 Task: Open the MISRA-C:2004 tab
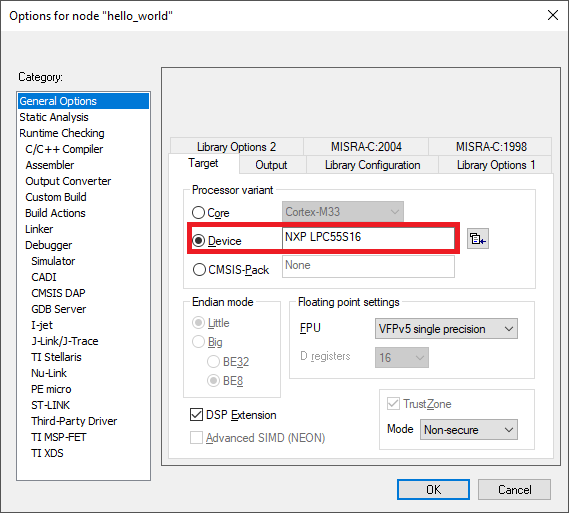pyautogui.click(x=366, y=147)
